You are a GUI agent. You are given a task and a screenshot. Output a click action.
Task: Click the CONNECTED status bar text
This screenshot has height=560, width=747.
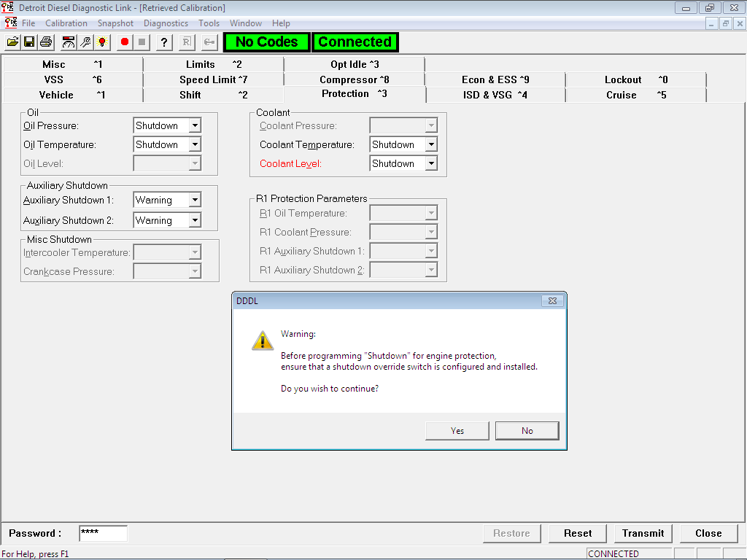click(613, 554)
